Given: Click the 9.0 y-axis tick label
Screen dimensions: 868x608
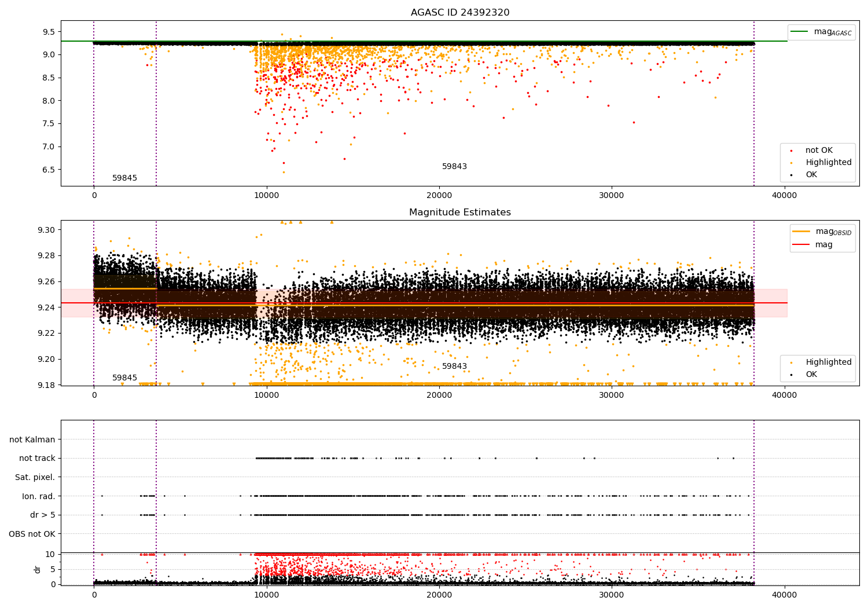Looking at the screenshot, I should tap(49, 55).
